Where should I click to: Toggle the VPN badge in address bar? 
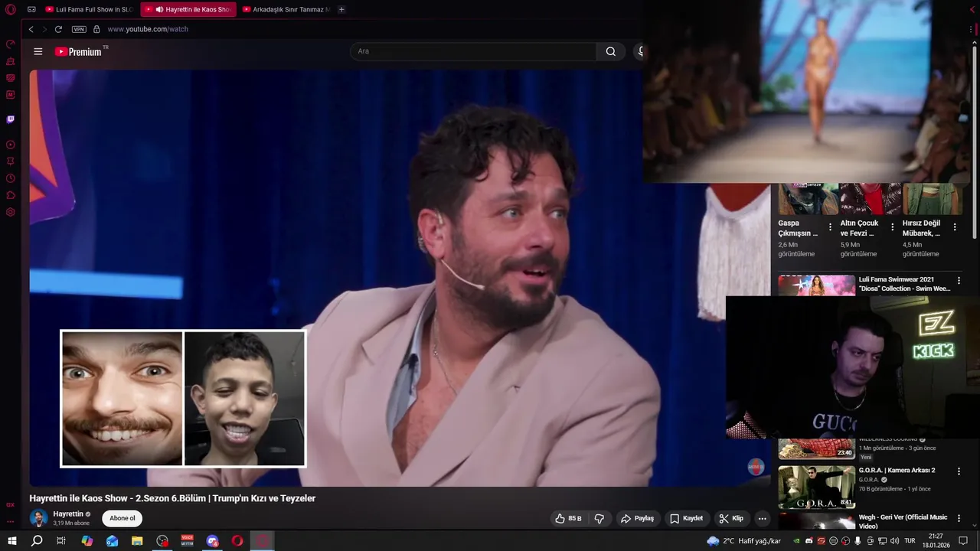point(79,29)
